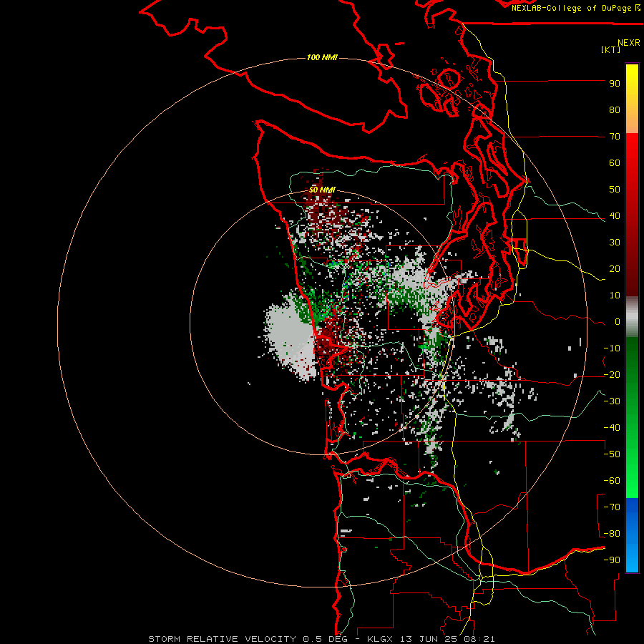644x644 pixels.
Task: Click the "0.5 DEG" elevation angle text
Action: coord(325,639)
